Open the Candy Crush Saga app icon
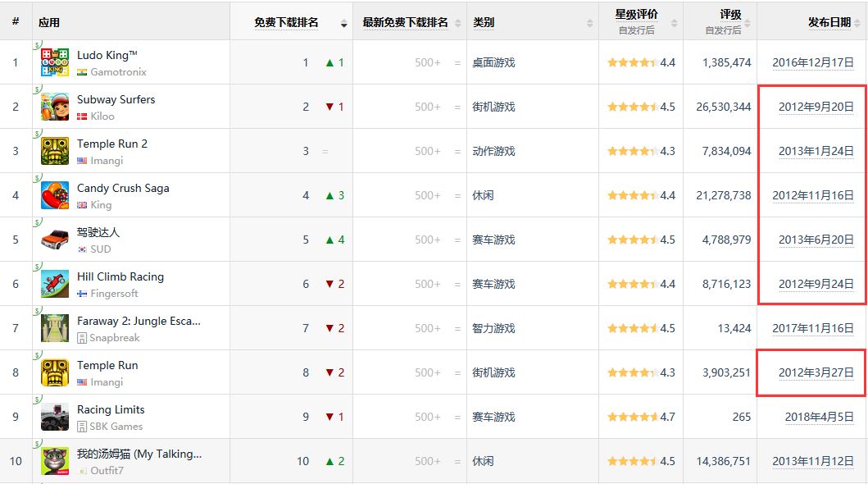The height and width of the screenshot is (484, 868). (x=55, y=195)
